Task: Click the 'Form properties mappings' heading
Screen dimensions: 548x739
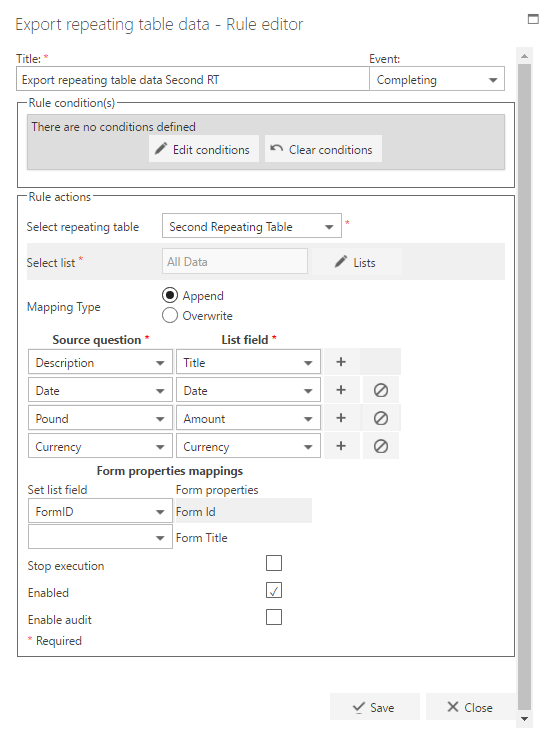Action: pos(170,470)
